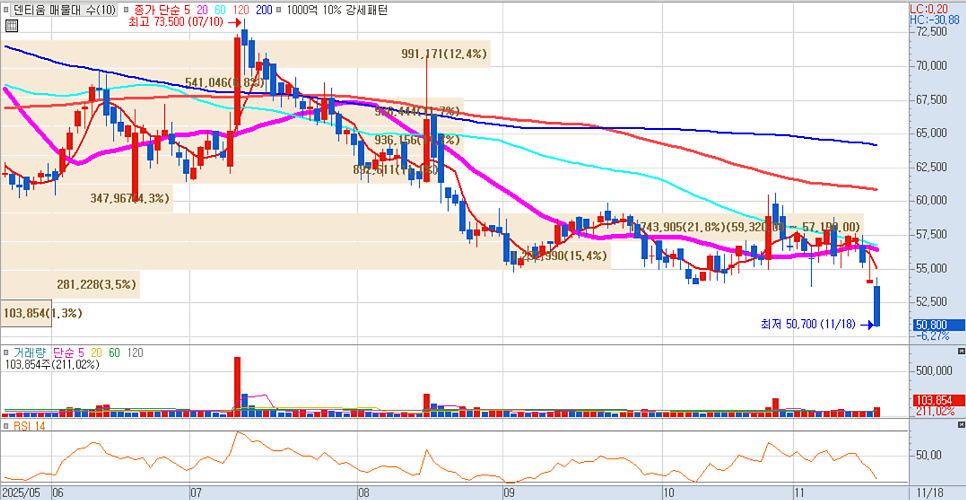Click the final blue candlestick on 11/18

tap(877, 305)
